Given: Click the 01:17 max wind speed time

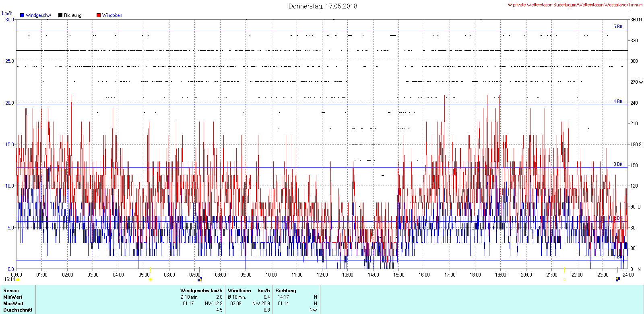Looking at the screenshot, I should [188, 304].
